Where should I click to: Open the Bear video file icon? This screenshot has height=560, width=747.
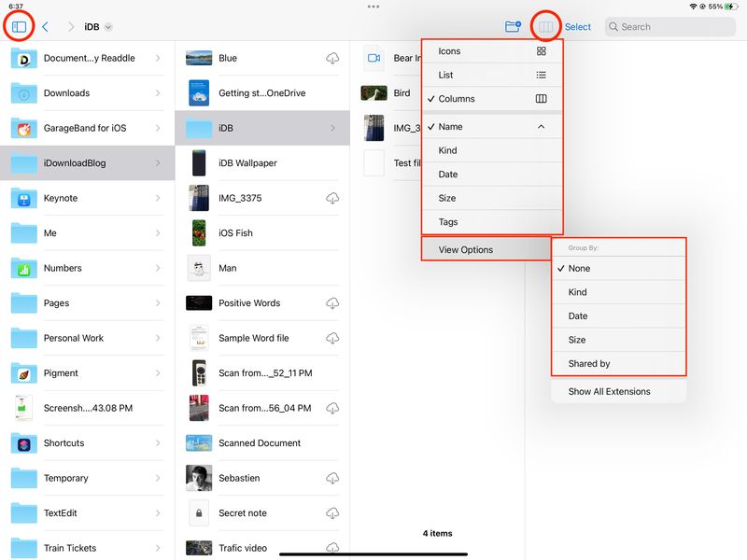[x=374, y=58]
